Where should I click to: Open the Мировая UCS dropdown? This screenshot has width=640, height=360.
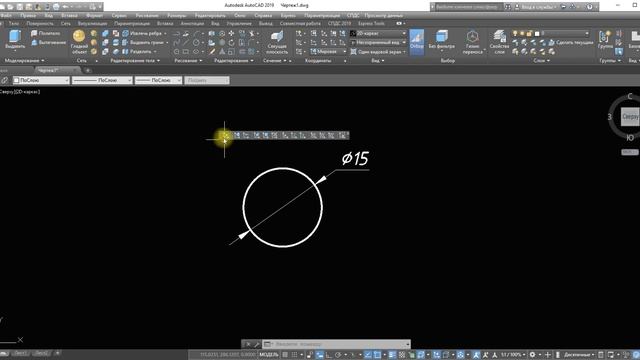coord(328,51)
